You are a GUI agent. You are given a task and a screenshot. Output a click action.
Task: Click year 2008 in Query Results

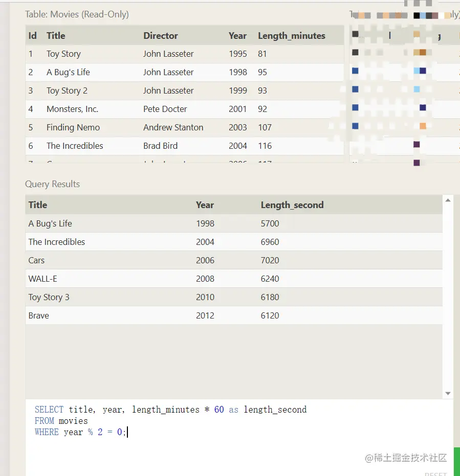[205, 279]
